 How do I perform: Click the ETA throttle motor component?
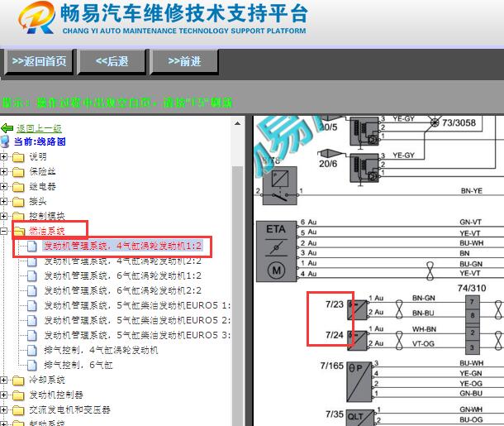277,251
